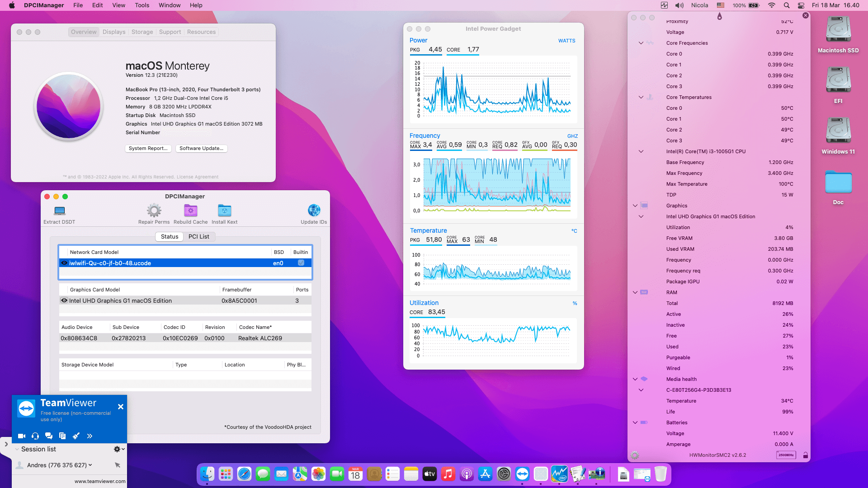Close the TeamViewer session panel
The height and width of the screenshot is (488, 868).
pos(121,407)
